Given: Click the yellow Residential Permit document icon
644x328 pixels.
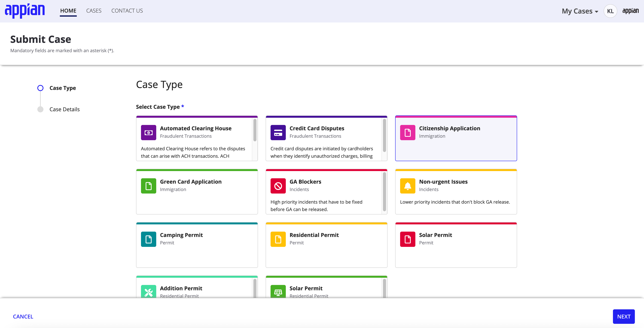Looking at the screenshot, I should [278, 239].
